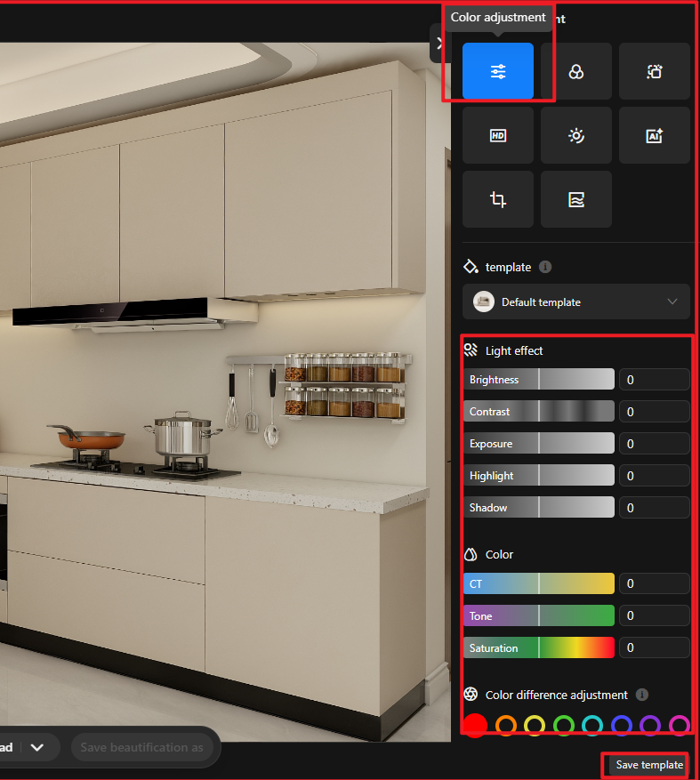Click info icon for Color difference adjustment
700x780 pixels.
coord(642,695)
